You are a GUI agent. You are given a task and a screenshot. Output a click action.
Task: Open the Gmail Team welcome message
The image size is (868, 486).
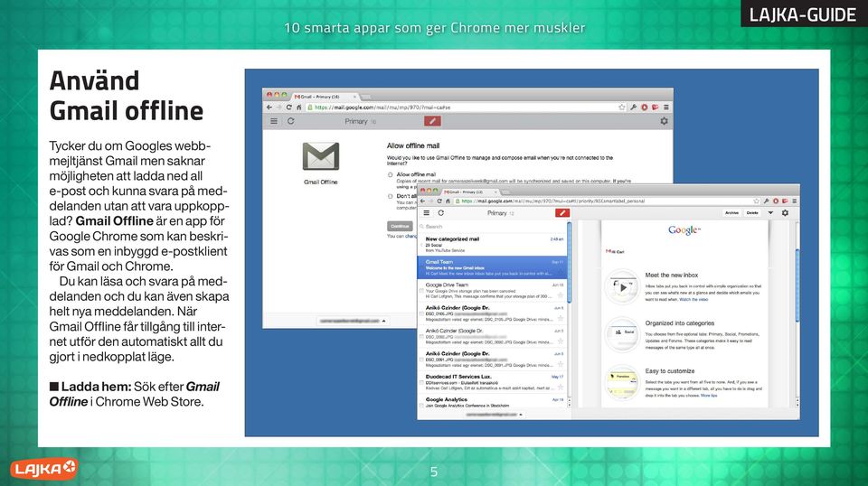pos(492,267)
